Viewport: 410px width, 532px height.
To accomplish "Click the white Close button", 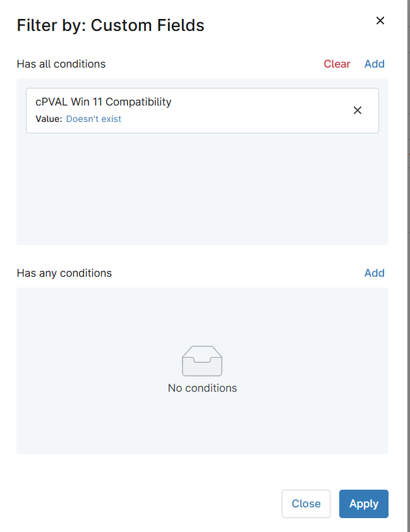I will click(x=306, y=504).
